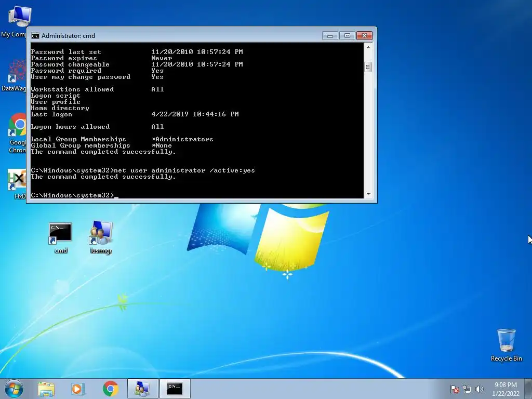Select the Google Chrome desktop shortcut

coord(16,133)
